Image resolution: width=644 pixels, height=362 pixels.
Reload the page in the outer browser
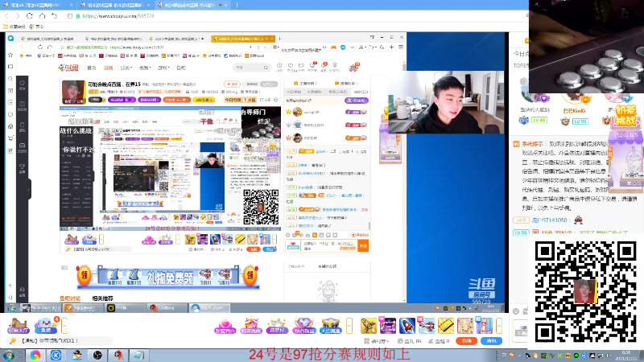coord(30,15)
